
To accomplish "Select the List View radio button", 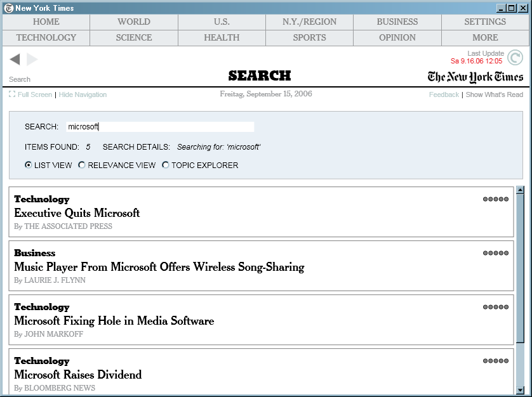I will pyautogui.click(x=29, y=165).
